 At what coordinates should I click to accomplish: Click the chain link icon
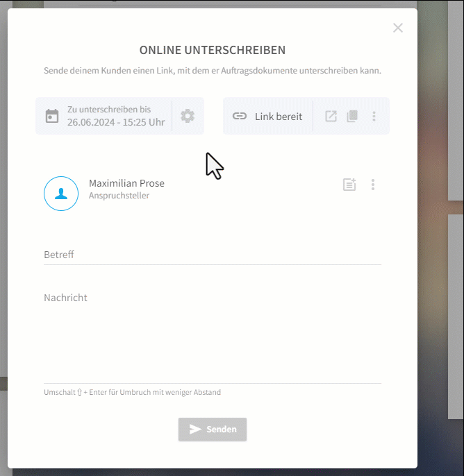pos(240,116)
